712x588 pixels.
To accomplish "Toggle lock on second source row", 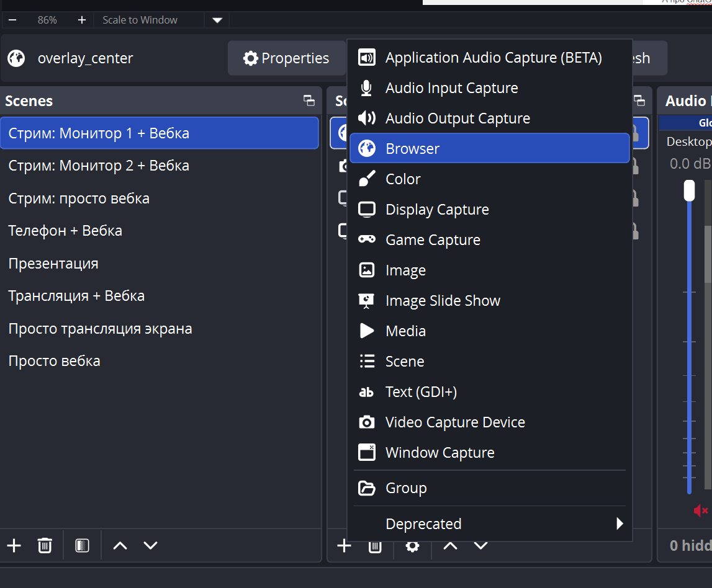I will (636, 166).
